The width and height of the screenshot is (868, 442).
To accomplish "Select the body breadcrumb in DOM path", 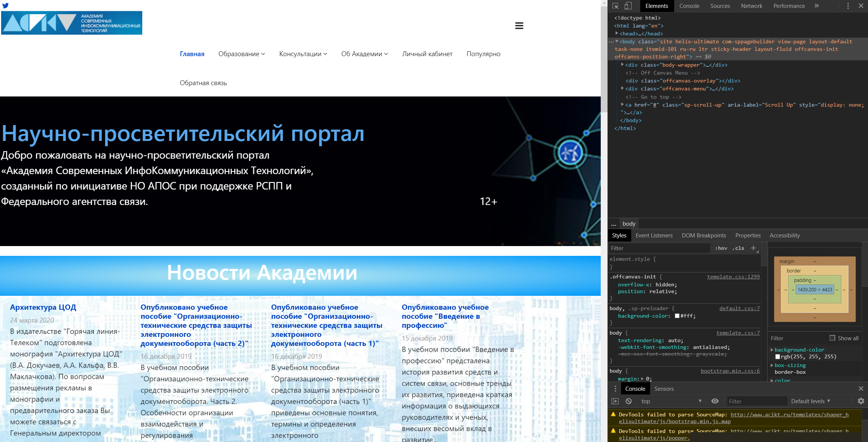I will click(629, 224).
